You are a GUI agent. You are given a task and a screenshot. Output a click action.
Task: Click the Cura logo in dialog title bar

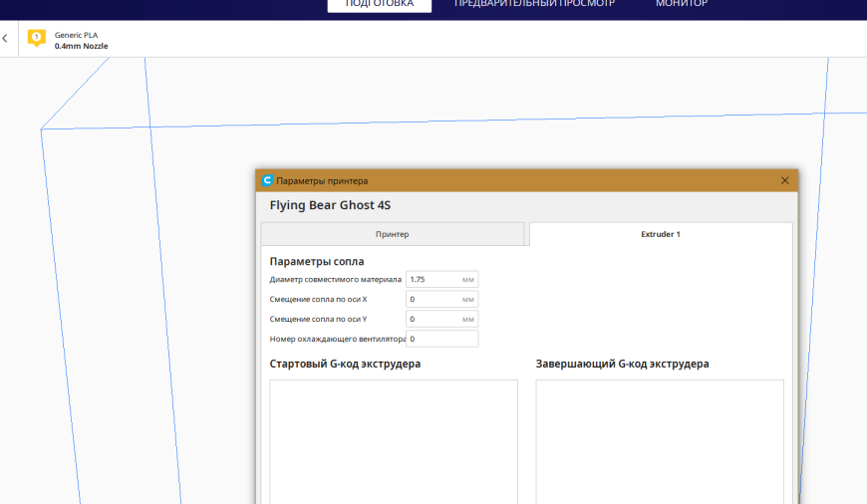(x=267, y=180)
